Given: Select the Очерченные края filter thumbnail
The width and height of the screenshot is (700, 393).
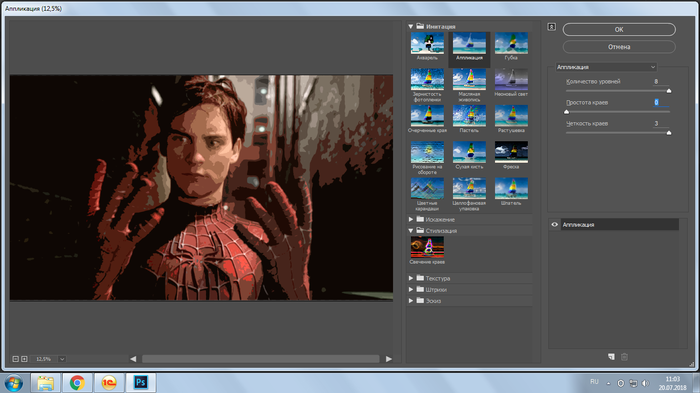Looking at the screenshot, I should click(427, 116).
